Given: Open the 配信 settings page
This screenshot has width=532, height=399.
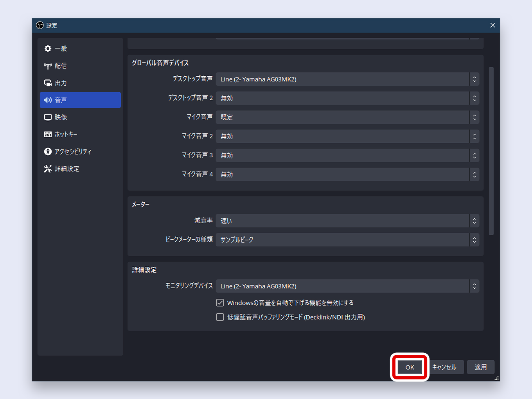Looking at the screenshot, I should (x=80, y=66).
